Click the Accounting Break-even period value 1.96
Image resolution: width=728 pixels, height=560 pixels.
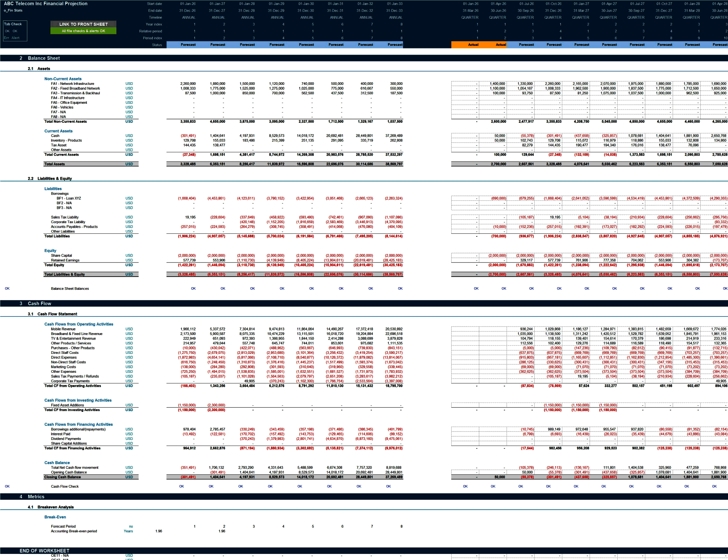(158, 531)
